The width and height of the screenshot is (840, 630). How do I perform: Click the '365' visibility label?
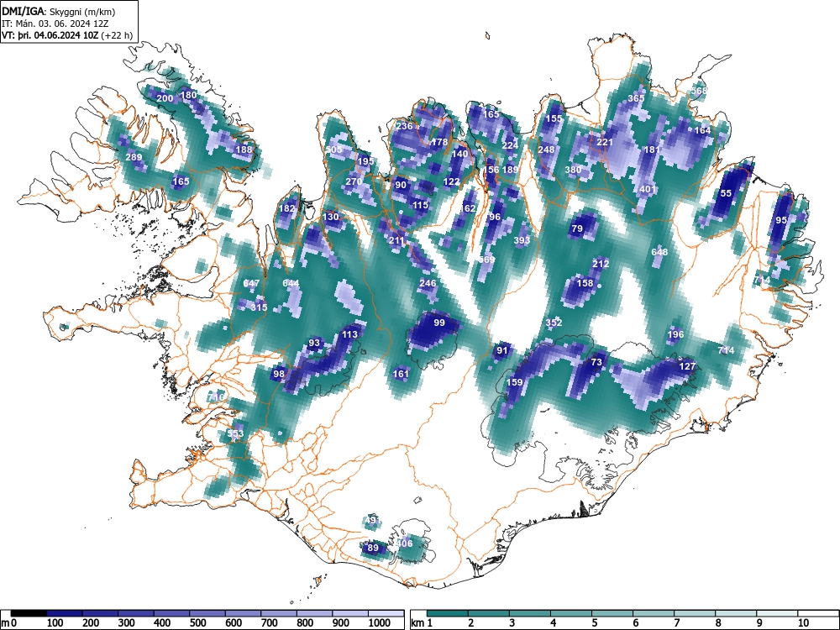[x=636, y=98]
